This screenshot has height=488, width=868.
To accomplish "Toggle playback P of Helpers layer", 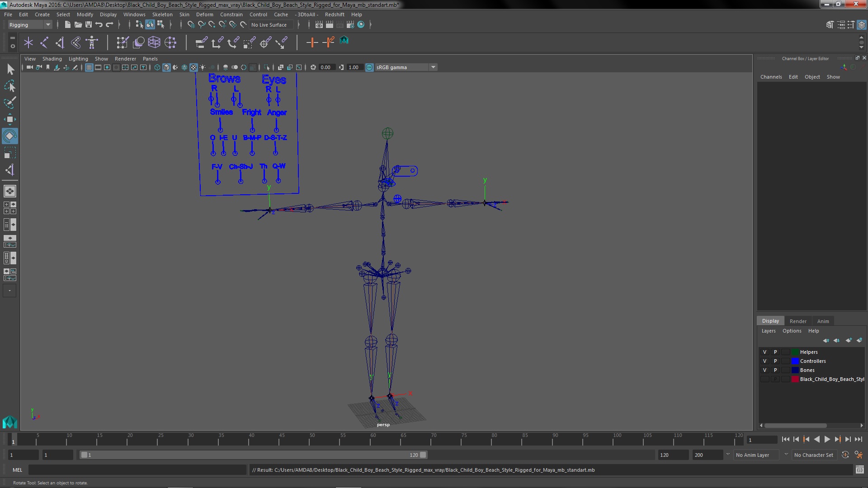I will 775,352.
